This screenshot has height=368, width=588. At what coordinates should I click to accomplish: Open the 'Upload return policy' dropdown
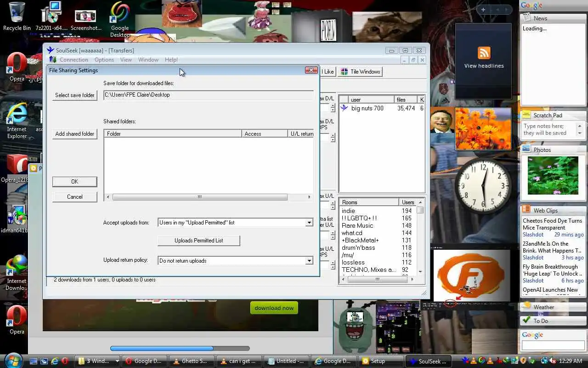pyautogui.click(x=309, y=261)
